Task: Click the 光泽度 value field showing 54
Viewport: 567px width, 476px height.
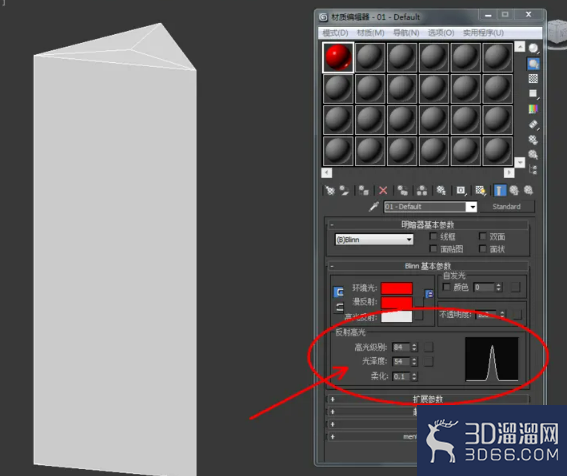Action: click(x=401, y=361)
